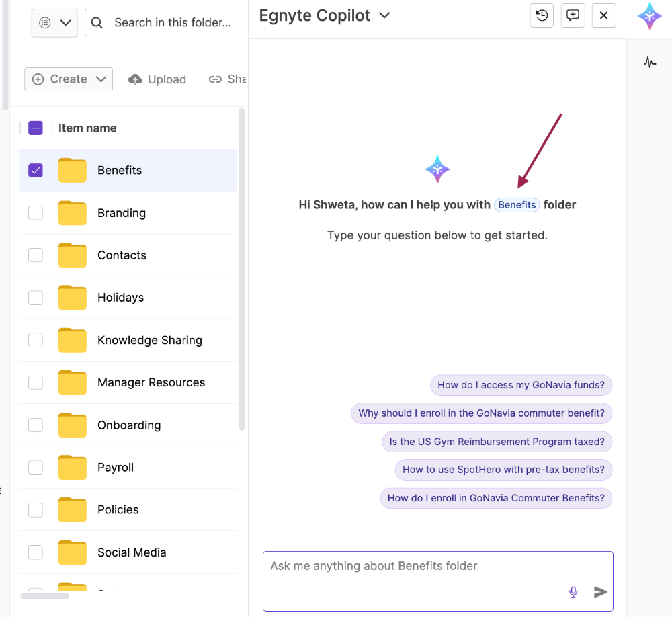Screen dimensions: 672x617
Task: Check the Policies folder checkbox
Action: (36, 510)
